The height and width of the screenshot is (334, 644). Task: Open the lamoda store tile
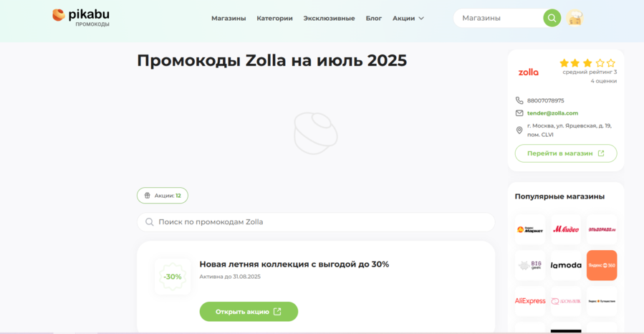566,265
